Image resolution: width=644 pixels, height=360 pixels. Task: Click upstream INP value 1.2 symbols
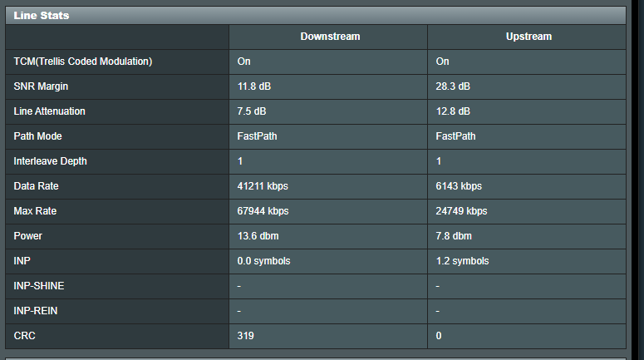coord(462,261)
